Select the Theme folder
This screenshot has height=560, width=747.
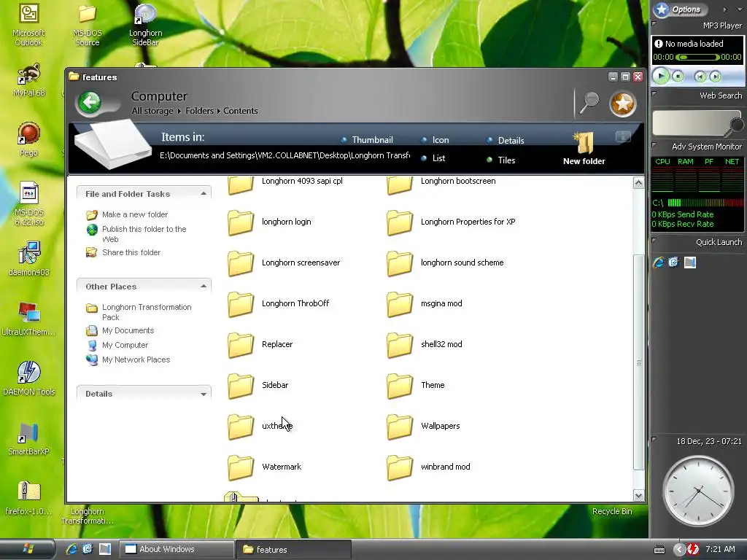[x=415, y=385]
